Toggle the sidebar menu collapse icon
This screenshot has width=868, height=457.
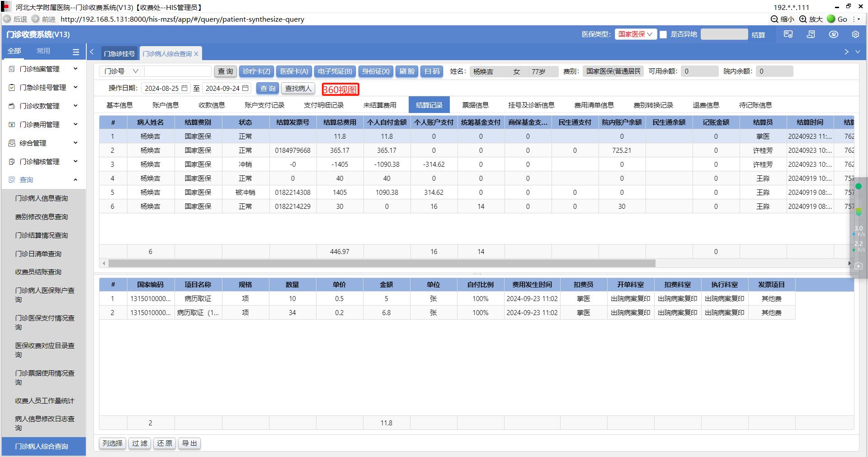pos(76,52)
